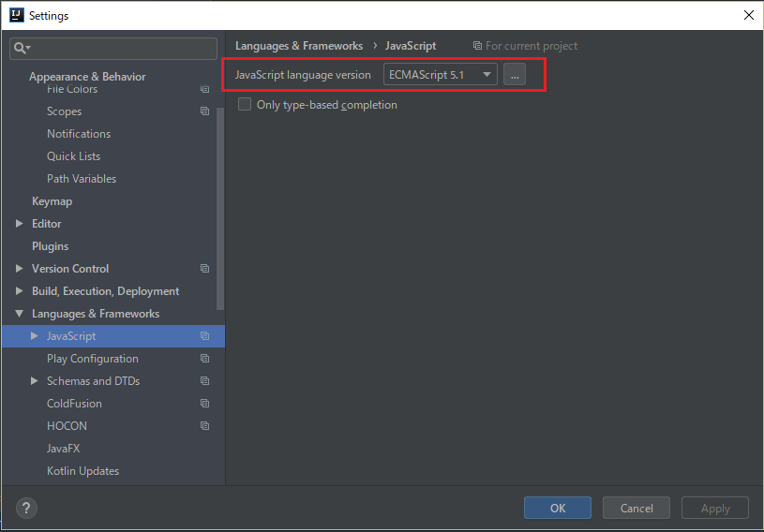Open the JavaScript language version dropdown
The width and height of the screenshot is (764, 532).
tap(440, 75)
